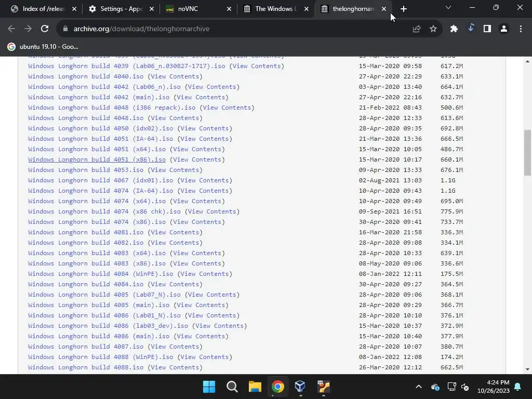Open the last taskbar app next to VirtualBox

click(x=323, y=387)
